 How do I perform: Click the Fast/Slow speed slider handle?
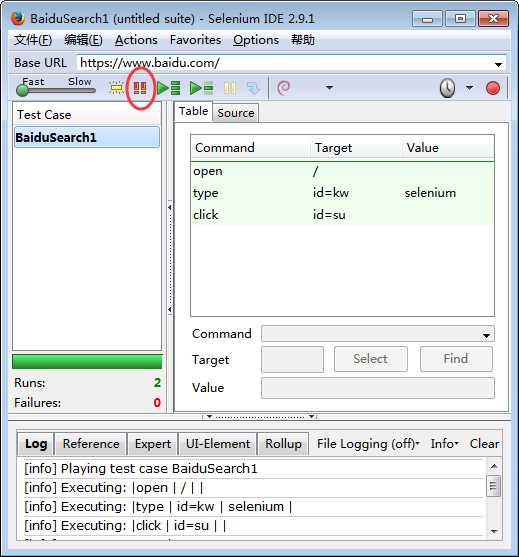click(x=22, y=91)
